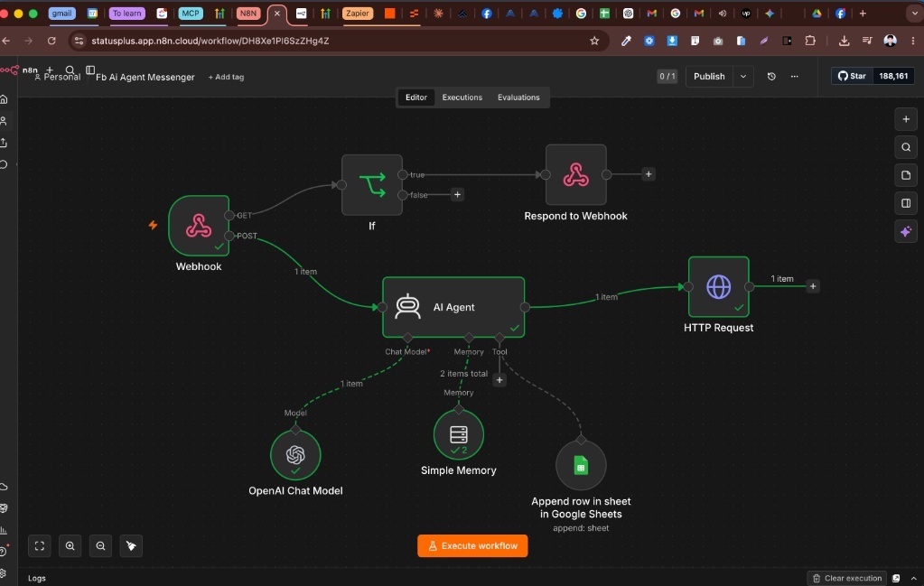
Task: Switch to the Editor tab
Action: (x=416, y=98)
